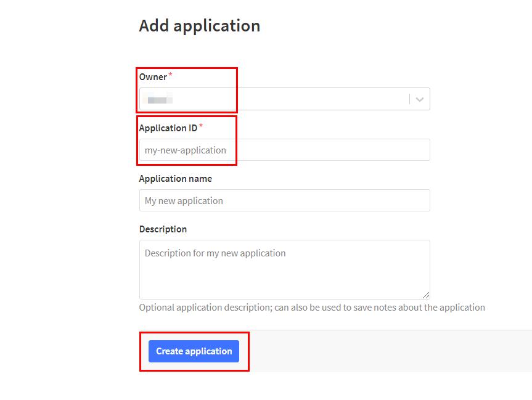Click the my-new-application placeholder text
Viewport: 532px width, 400px height.
186,150
